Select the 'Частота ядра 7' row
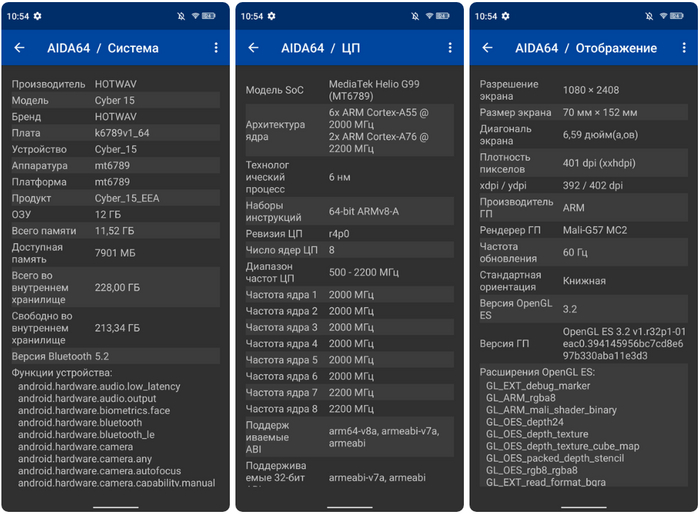This screenshot has width=700, height=514. point(350,393)
